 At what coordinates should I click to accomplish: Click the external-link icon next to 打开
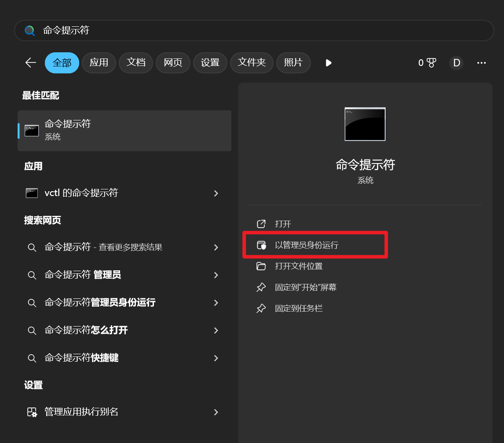261,224
